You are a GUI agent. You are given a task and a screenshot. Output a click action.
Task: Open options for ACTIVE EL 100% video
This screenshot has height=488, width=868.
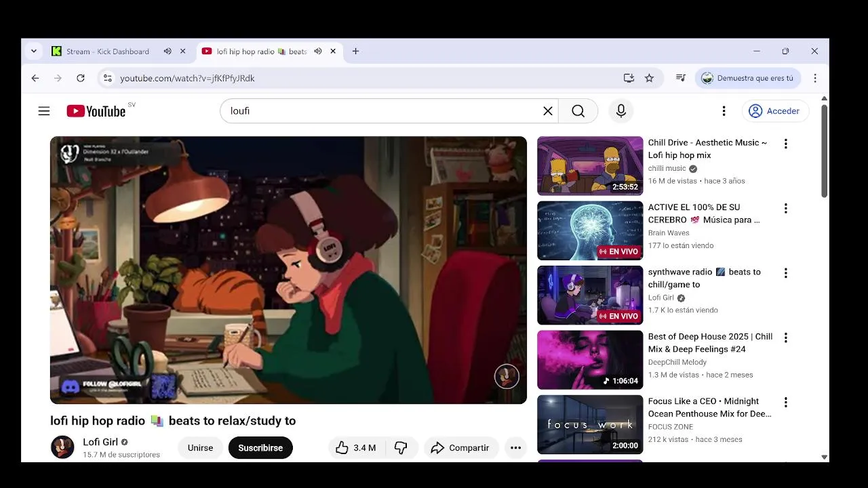[x=785, y=209]
